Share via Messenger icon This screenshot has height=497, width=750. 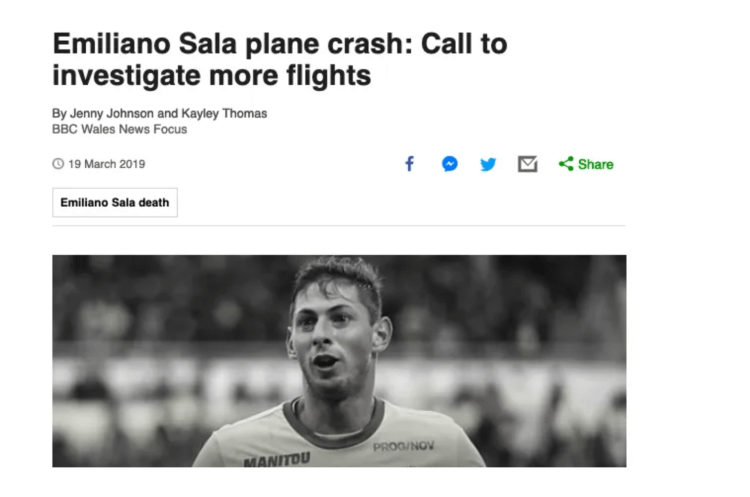pos(450,164)
